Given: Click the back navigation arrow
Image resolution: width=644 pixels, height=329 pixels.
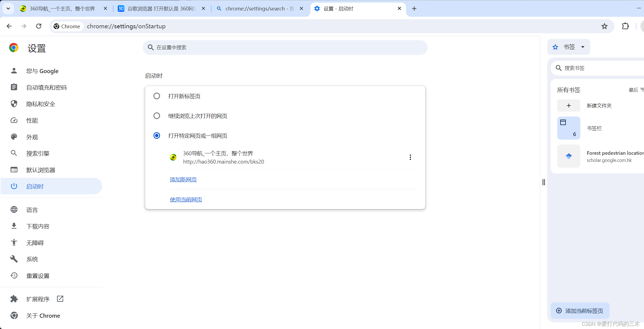Looking at the screenshot, I should point(9,26).
